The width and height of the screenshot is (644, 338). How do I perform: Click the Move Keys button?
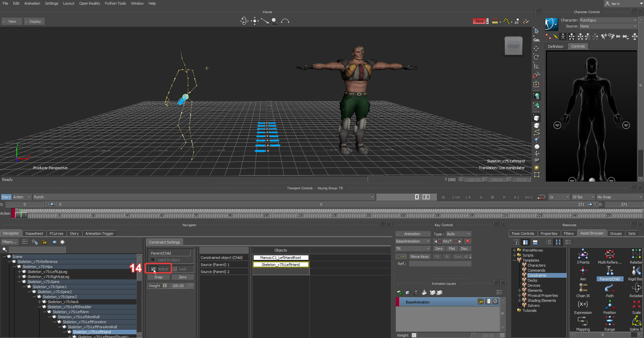419,257
